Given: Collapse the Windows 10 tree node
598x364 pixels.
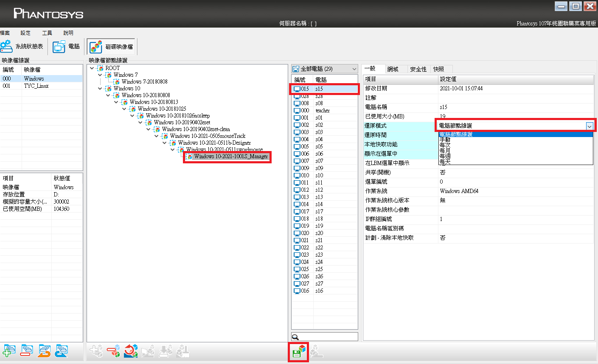Looking at the screenshot, I should [x=100, y=88].
